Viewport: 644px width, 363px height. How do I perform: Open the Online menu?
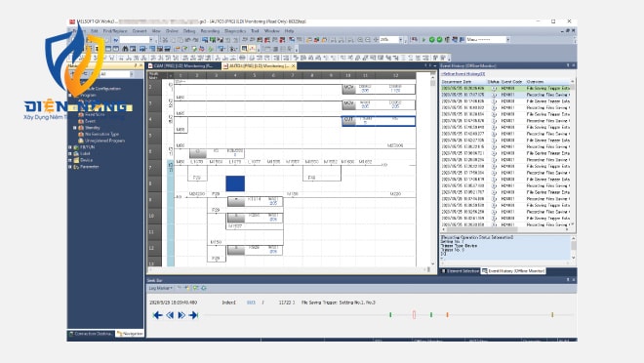pyautogui.click(x=172, y=31)
